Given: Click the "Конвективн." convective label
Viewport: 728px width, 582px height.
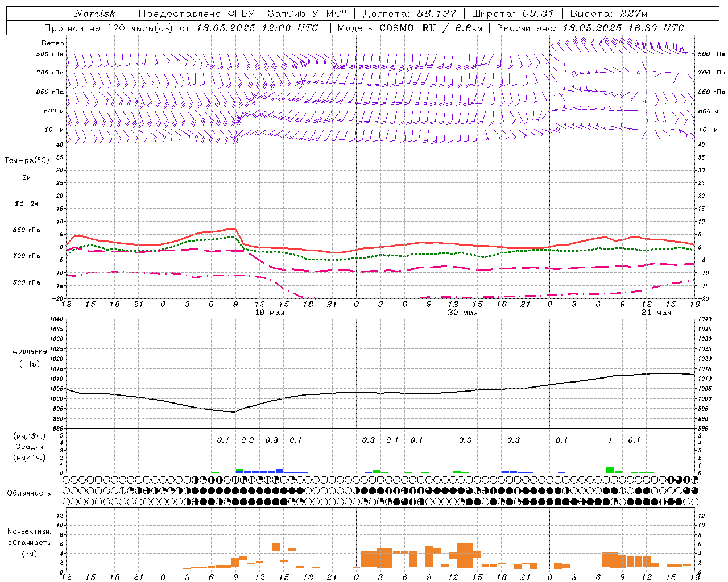Looking at the screenshot, I should point(30,531).
